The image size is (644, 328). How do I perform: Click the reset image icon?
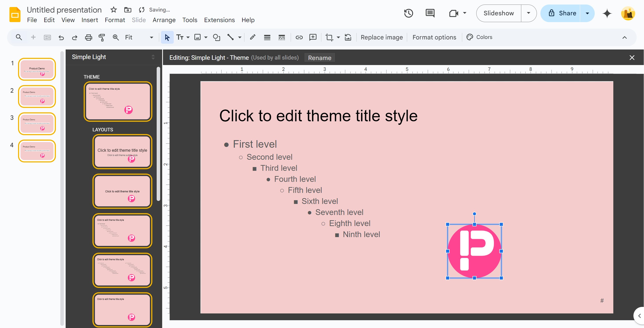348,37
